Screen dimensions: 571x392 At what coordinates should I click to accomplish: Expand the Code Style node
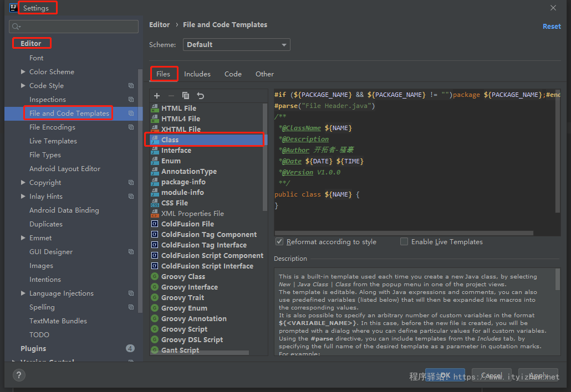[x=23, y=85]
